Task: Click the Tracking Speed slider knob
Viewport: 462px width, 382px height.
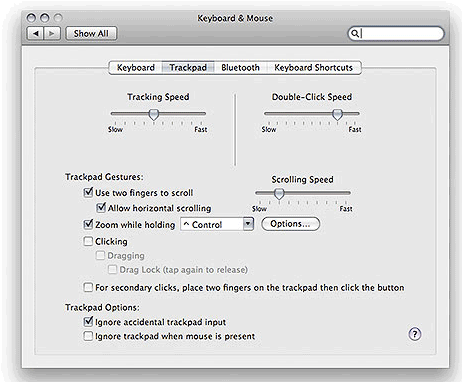Action: (154, 114)
